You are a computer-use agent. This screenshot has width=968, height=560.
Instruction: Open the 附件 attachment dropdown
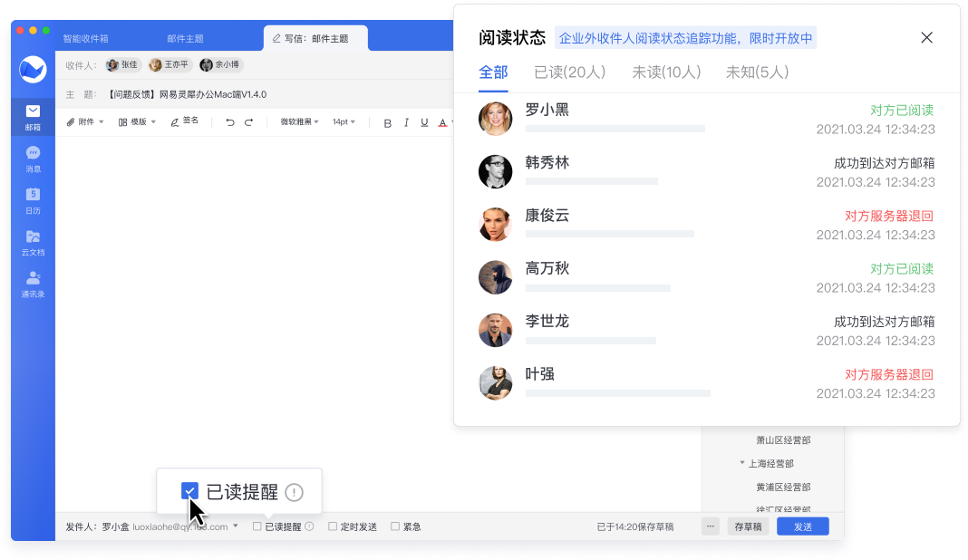[x=86, y=122]
